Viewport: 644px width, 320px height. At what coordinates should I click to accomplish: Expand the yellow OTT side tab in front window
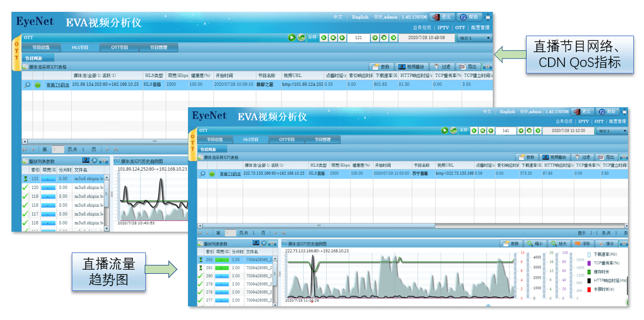192,145
